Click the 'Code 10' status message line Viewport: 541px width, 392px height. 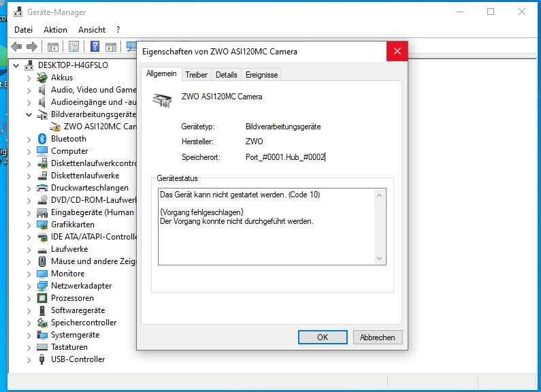click(240, 195)
